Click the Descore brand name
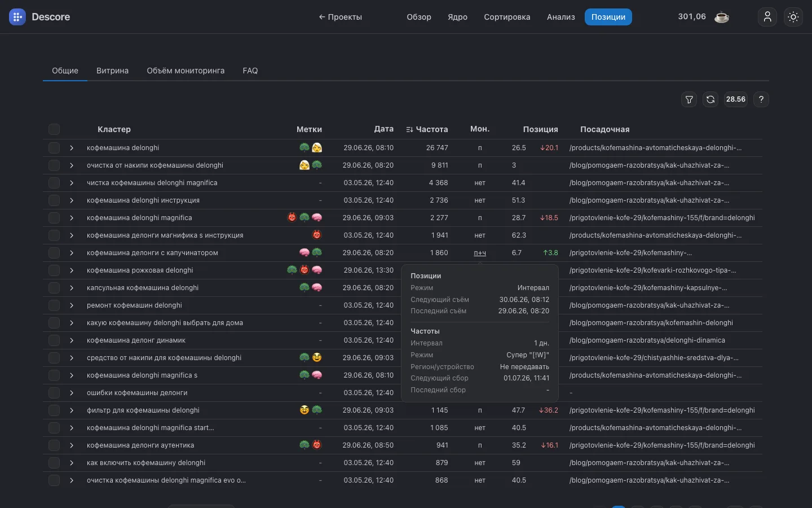Screen dimensions: 812x508 (51, 17)
